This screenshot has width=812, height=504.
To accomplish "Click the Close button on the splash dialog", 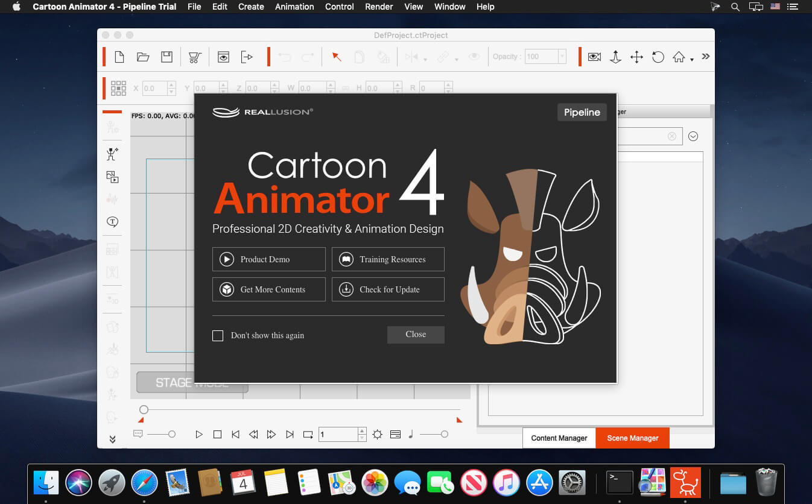I will pyautogui.click(x=416, y=335).
